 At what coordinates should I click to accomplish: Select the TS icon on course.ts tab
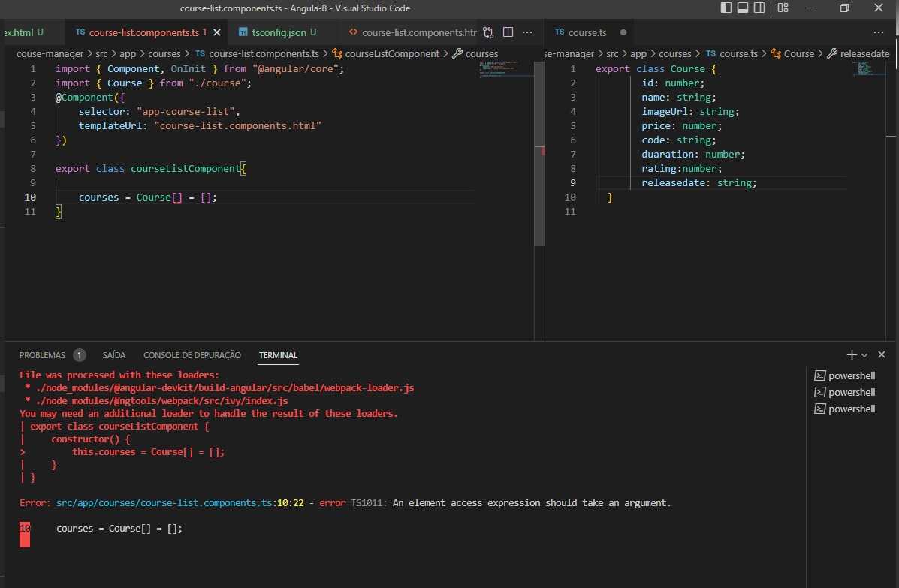(560, 32)
